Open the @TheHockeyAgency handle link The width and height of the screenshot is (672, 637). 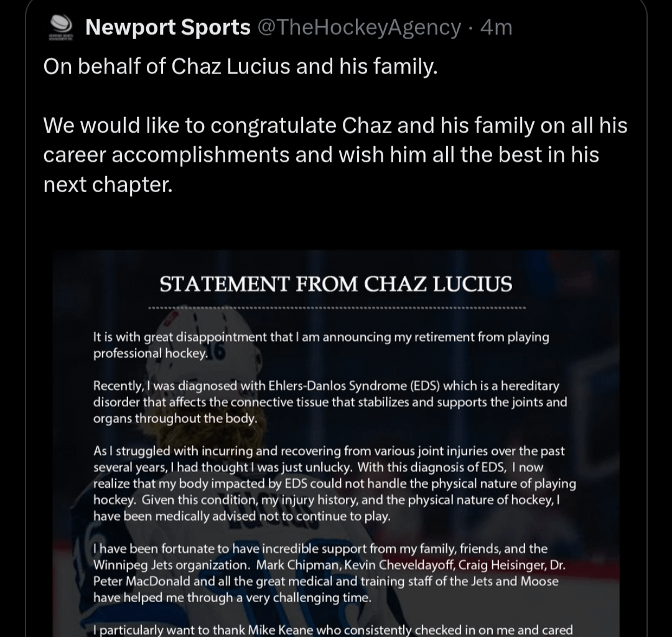click(359, 27)
